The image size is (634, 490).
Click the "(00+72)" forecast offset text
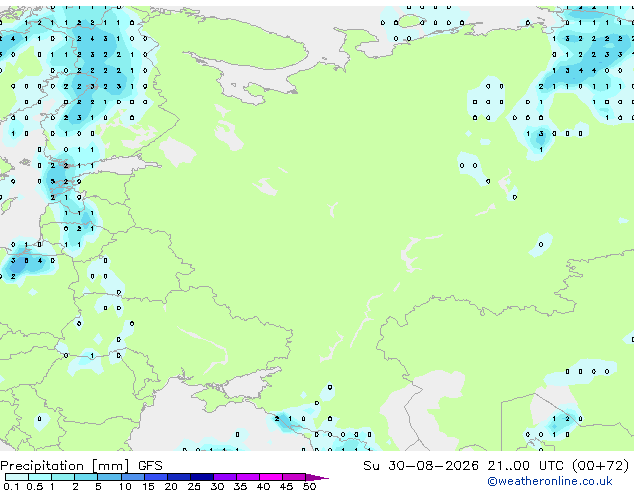coord(601,466)
